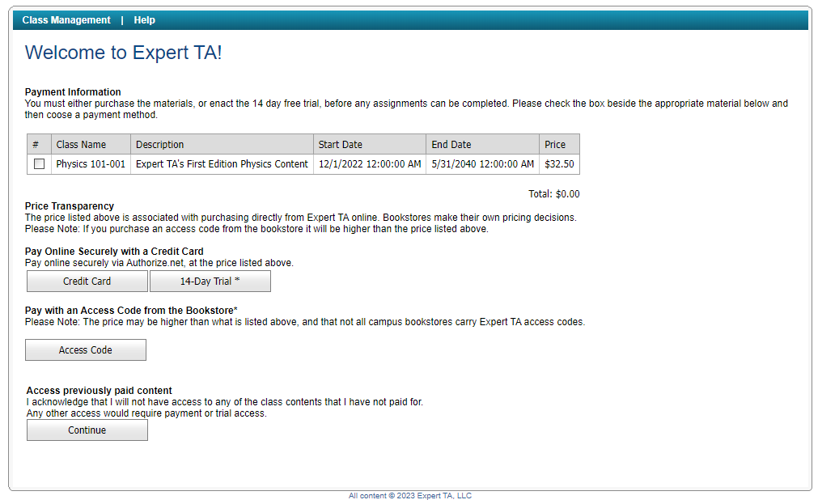Click the Credit Card button
The height and width of the screenshot is (504, 818).
pos(87,282)
